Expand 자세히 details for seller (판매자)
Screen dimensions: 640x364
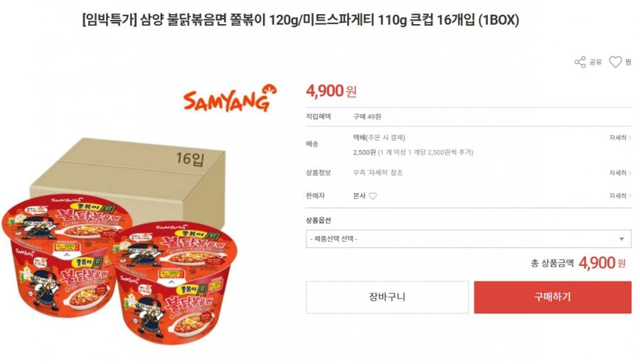point(620,196)
